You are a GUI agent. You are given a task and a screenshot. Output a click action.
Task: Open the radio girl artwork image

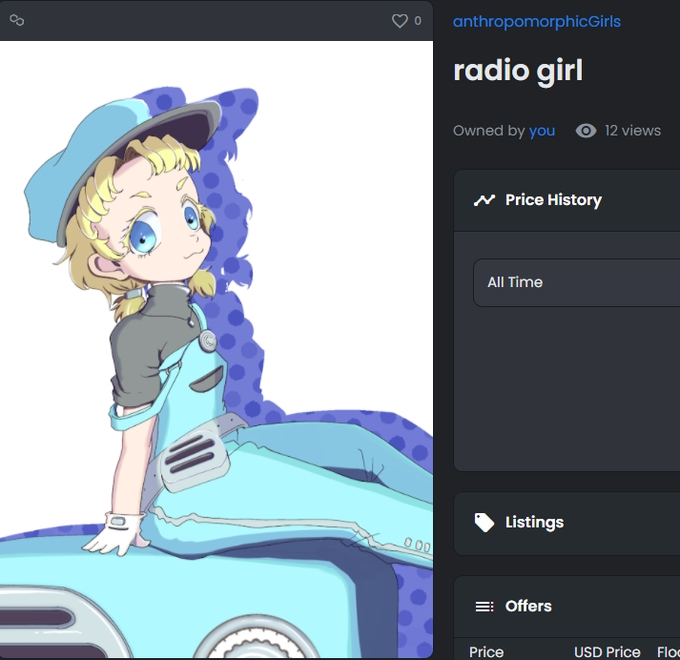(216, 350)
